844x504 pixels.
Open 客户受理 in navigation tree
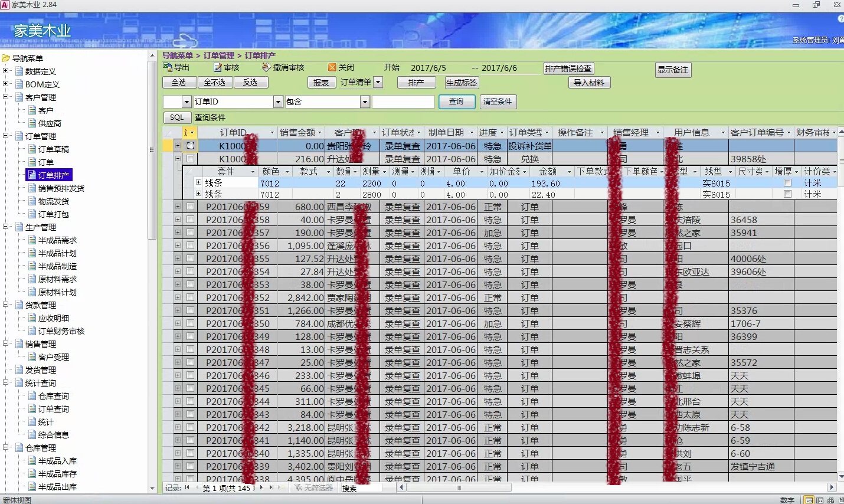[54, 357]
